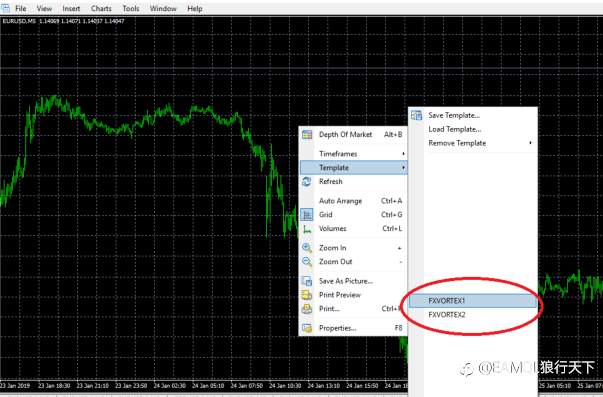The width and height of the screenshot is (603, 397).
Task: Expand the Remove Template submenu
Action: pyautogui.click(x=473, y=143)
